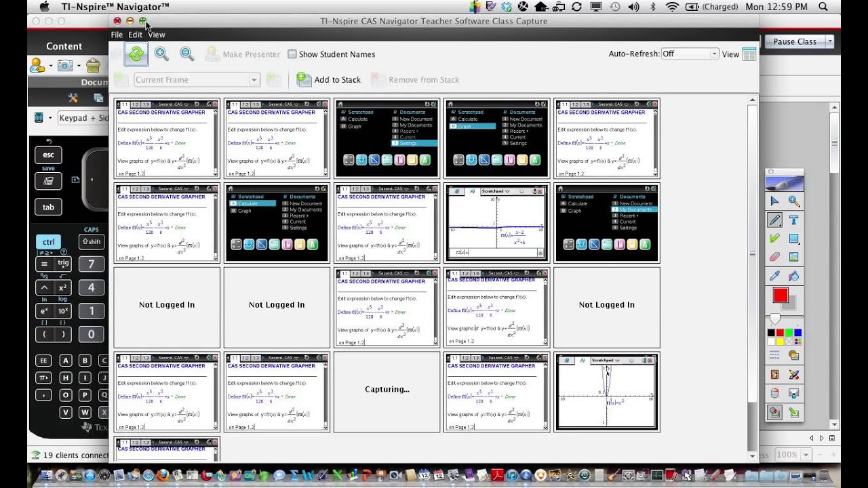868x488 pixels.
Task: Open the File menu in Class Capture
Action: coord(117,35)
